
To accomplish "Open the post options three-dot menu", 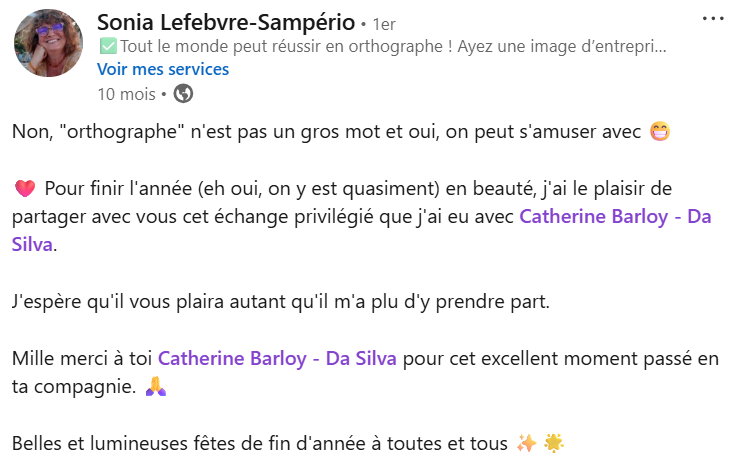I will (x=712, y=19).
